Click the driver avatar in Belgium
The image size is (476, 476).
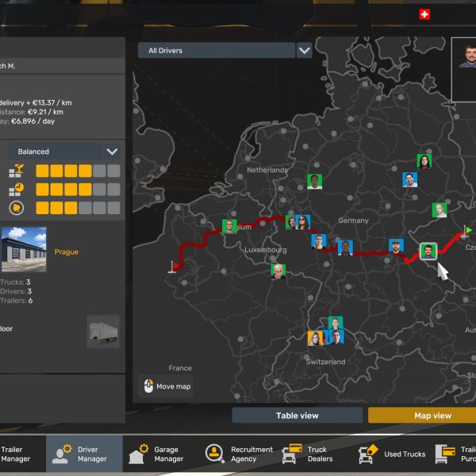(x=229, y=226)
